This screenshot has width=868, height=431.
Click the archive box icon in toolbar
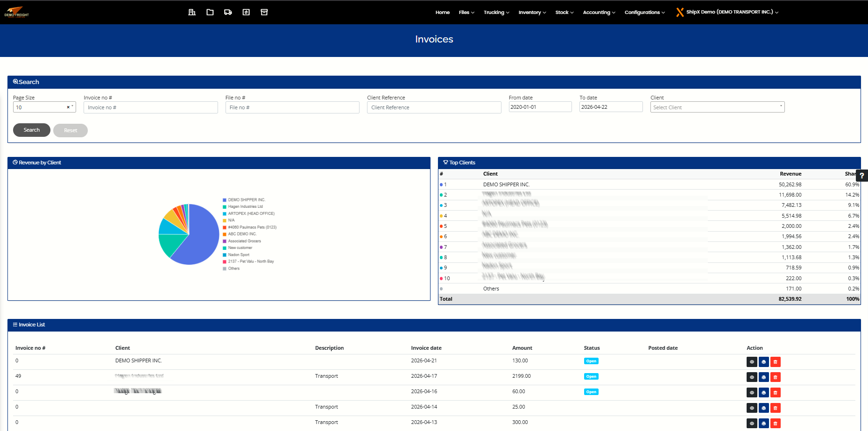click(264, 12)
